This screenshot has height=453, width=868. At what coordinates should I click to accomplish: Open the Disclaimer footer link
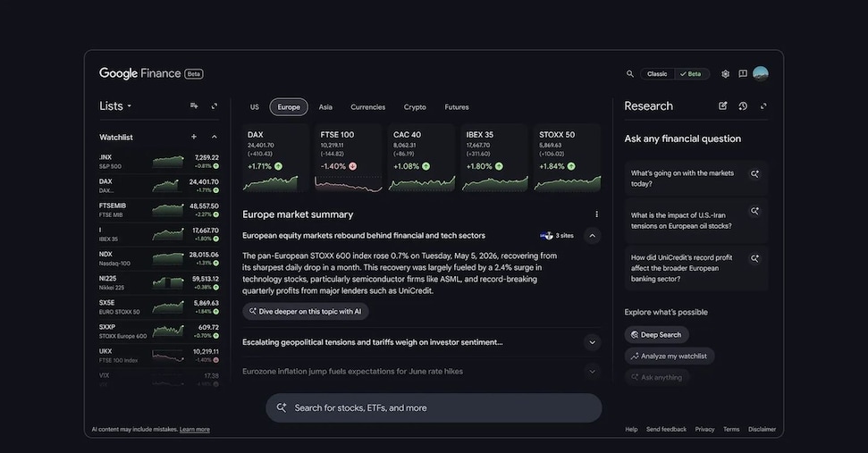(762, 429)
